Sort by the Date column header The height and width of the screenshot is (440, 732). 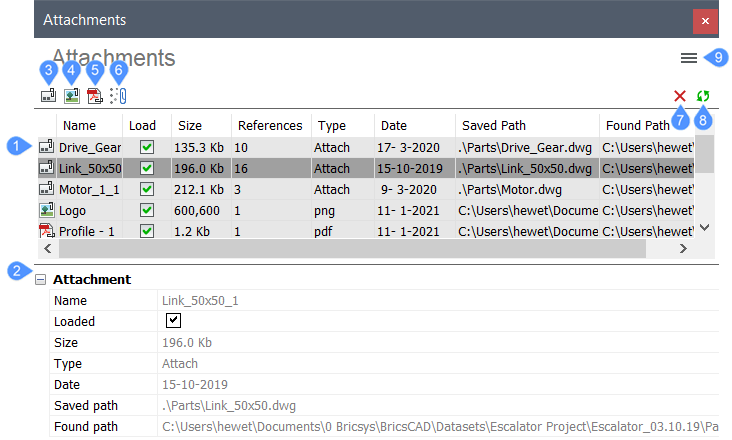(x=394, y=126)
